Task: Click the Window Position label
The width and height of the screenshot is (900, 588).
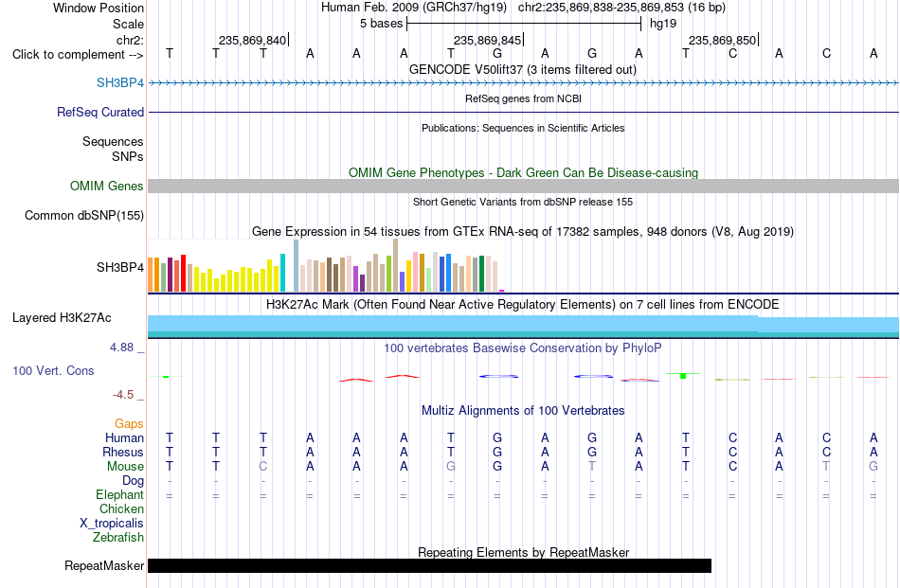Action: (x=99, y=8)
